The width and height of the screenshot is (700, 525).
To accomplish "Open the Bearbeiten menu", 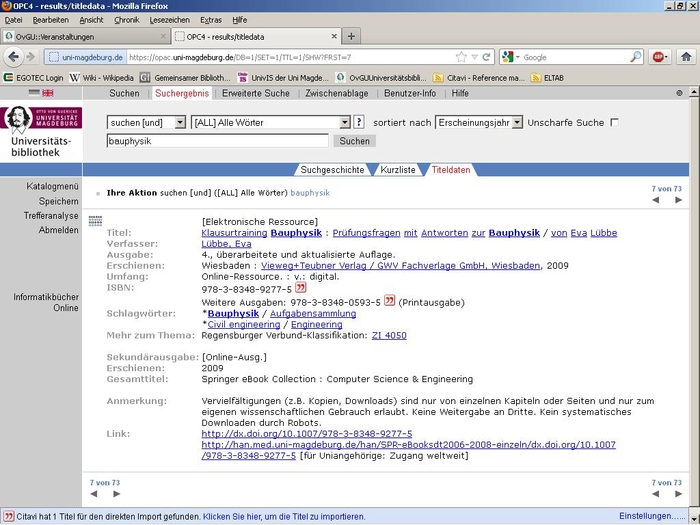I will coord(51,20).
